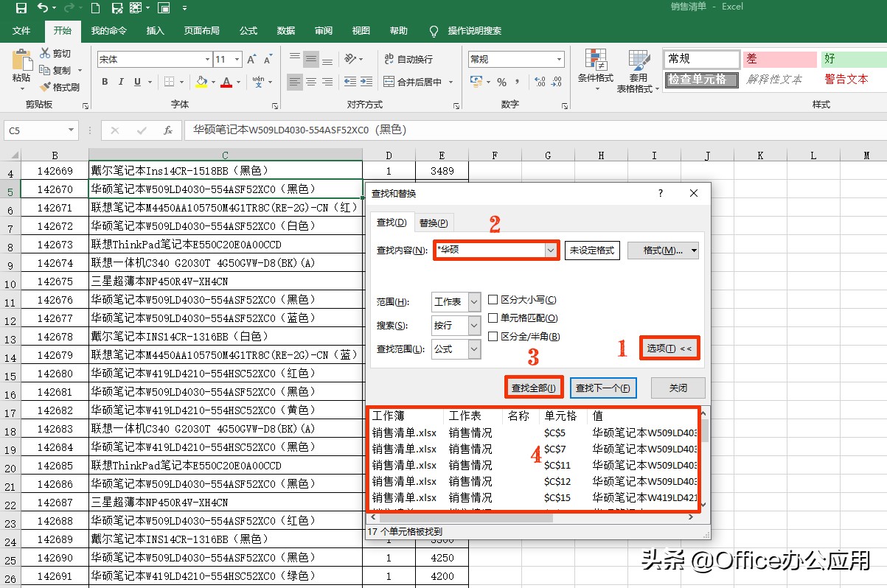Open Search (搜索) 按行 dropdown
Image resolution: width=887 pixels, height=588 pixels.
[x=474, y=325]
